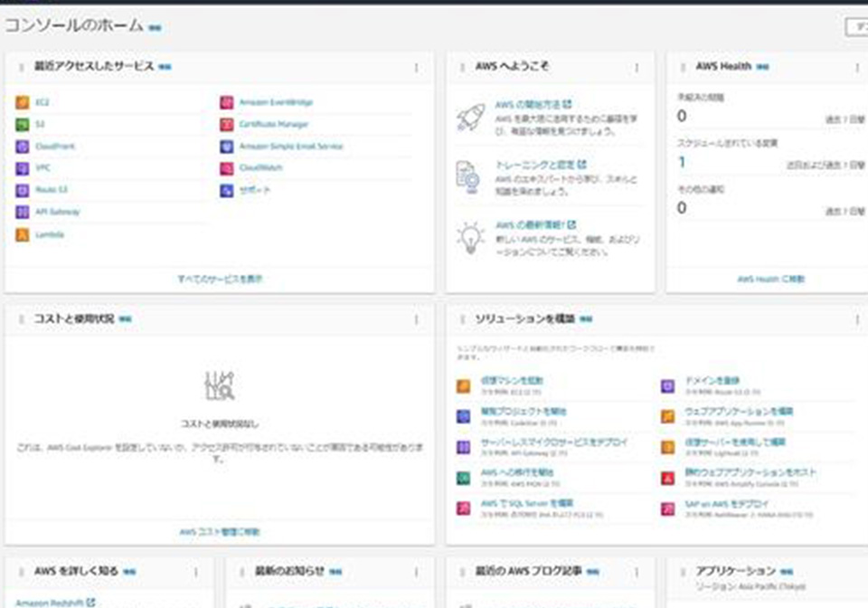Open the AWS を詳しく知る widget options menu
This screenshot has height=608, width=868.
coord(196,572)
